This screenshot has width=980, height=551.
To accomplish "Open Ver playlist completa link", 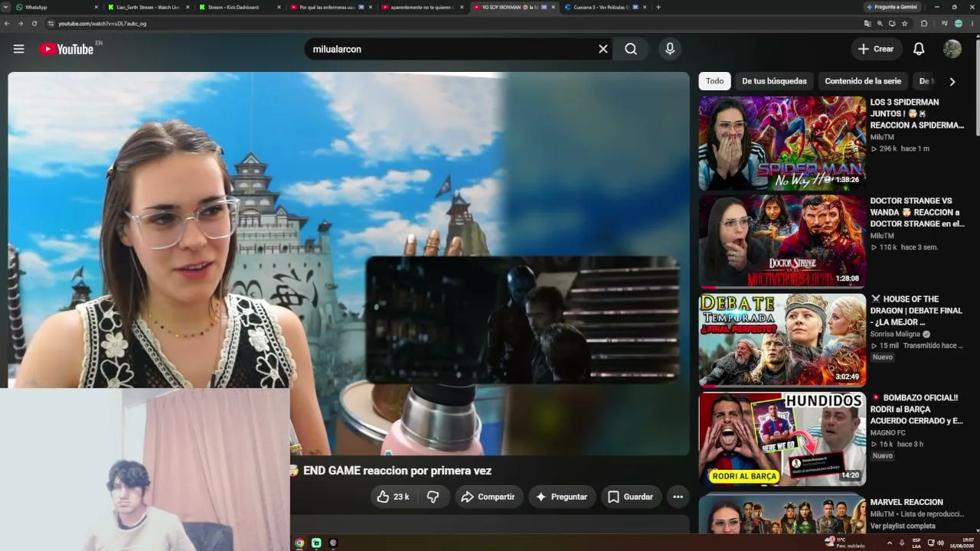I will click(903, 526).
